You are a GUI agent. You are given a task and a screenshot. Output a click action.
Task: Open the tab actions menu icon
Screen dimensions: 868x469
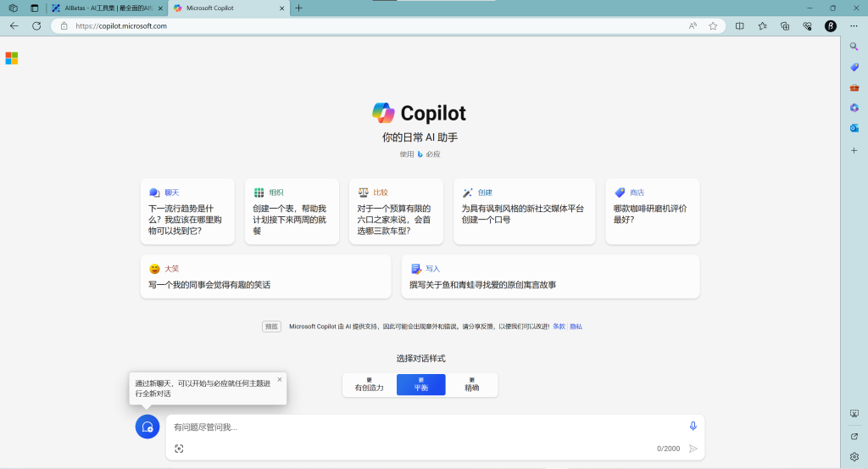pos(34,8)
